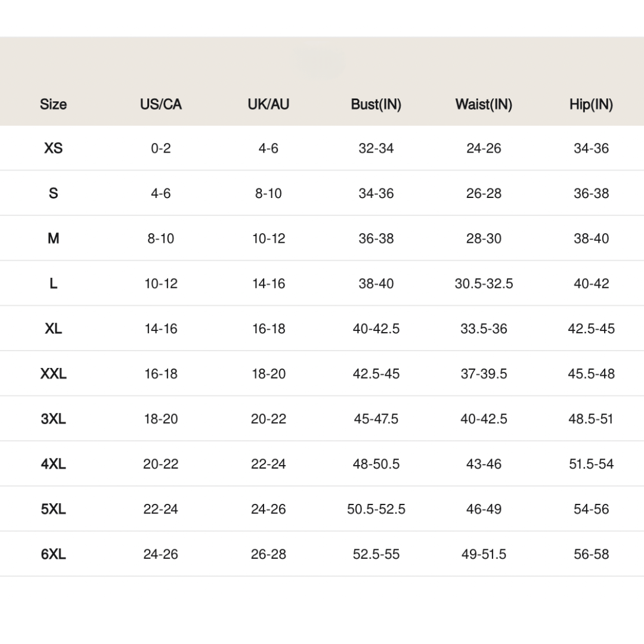The image size is (644, 644).
Task: Click the Waist(IN) column header
Action: (484, 104)
